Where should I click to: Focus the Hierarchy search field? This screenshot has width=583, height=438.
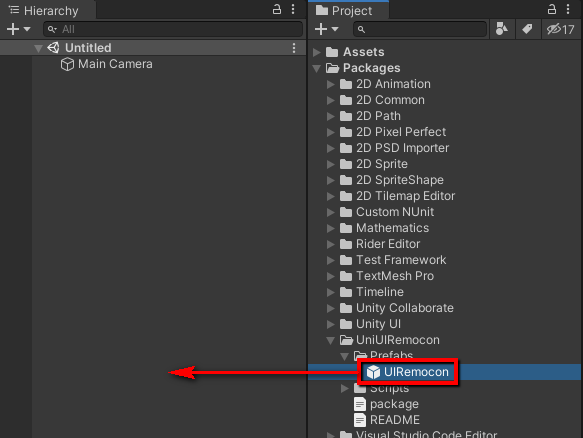[173, 29]
